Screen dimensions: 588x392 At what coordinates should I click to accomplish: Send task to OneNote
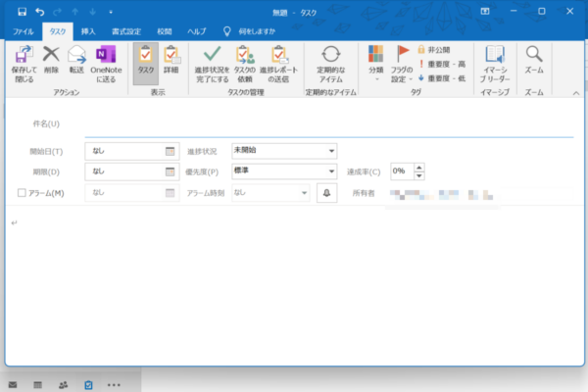tap(106, 64)
